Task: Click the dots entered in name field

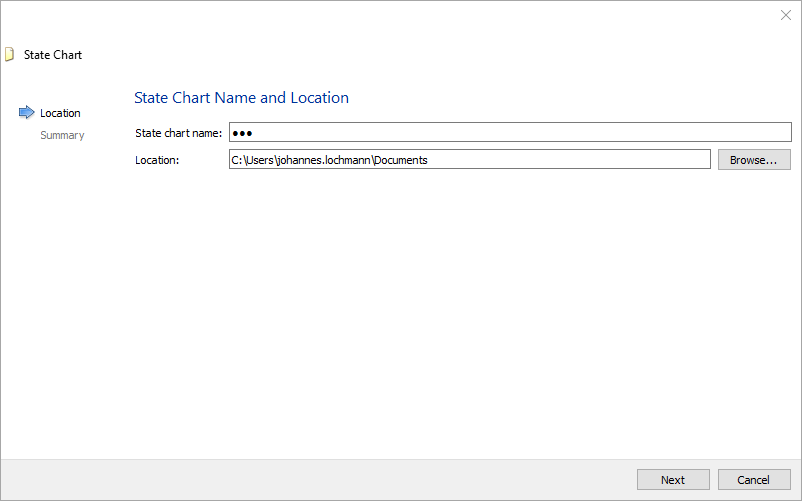Action: tap(241, 133)
